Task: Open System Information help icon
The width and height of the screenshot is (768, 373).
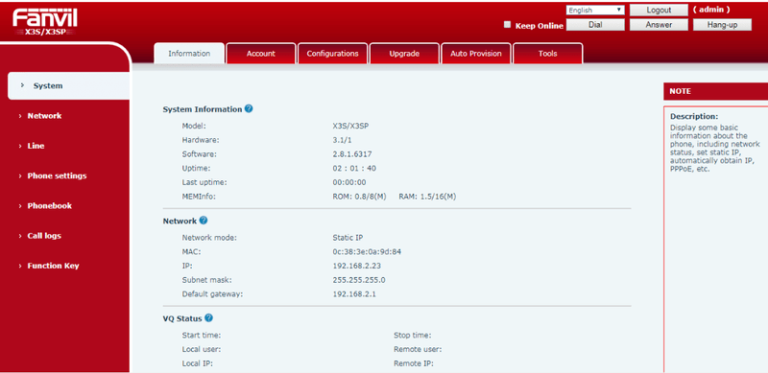Action: 248,109
